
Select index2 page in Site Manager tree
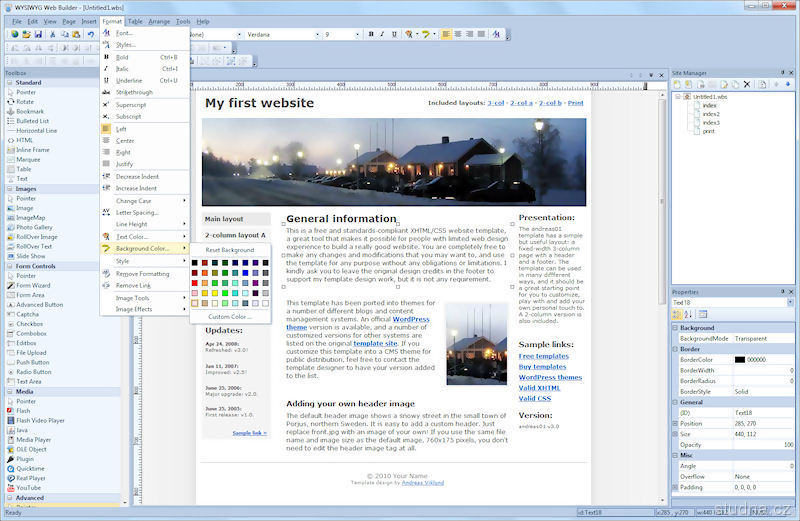click(x=710, y=113)
